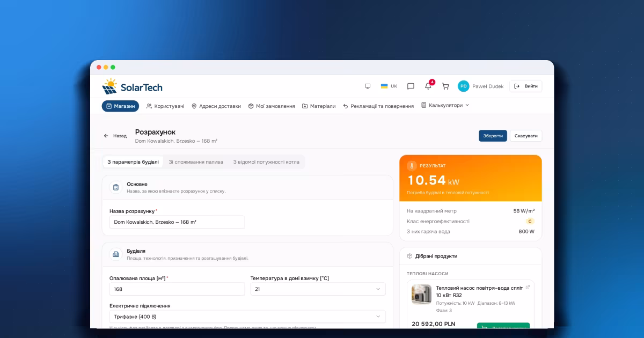This screenshot has height=338, width=644.
Task: Click the Вийти logout button
Action: [x=525, y=86]
